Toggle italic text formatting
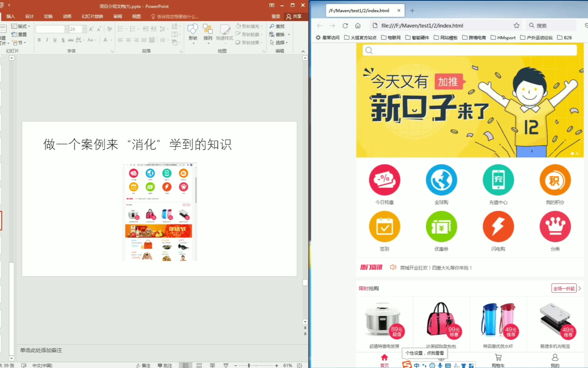 pos(47,40)
